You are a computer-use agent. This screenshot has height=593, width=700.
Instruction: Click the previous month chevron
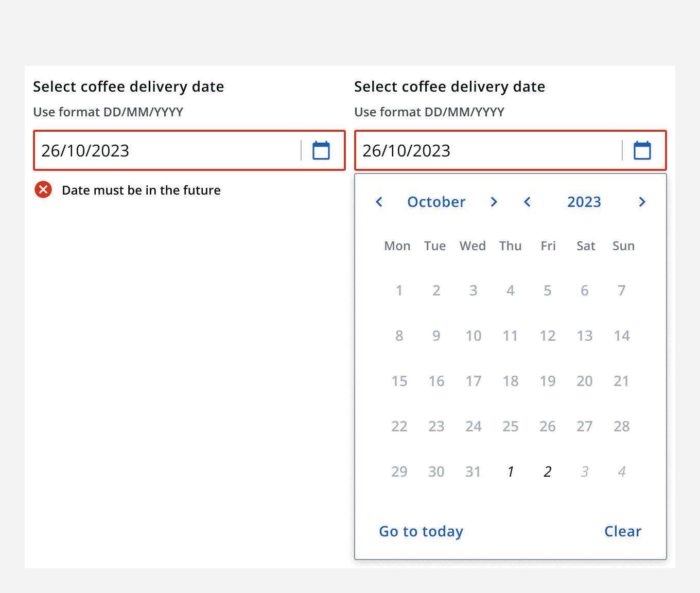point(379,202)
